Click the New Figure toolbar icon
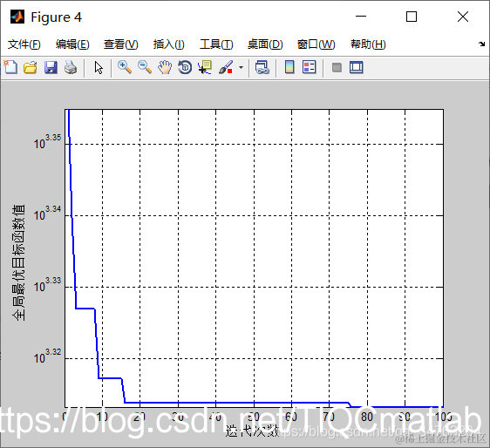 tap(10, 67)
